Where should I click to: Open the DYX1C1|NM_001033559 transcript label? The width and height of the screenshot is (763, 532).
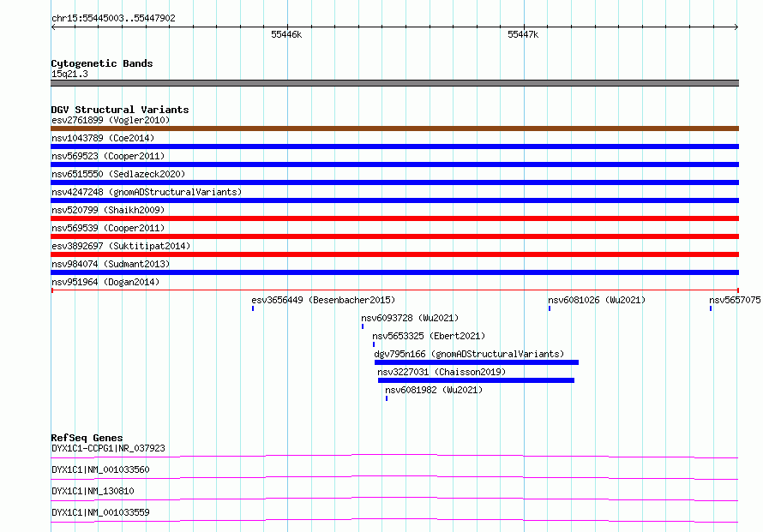(100, 512)
